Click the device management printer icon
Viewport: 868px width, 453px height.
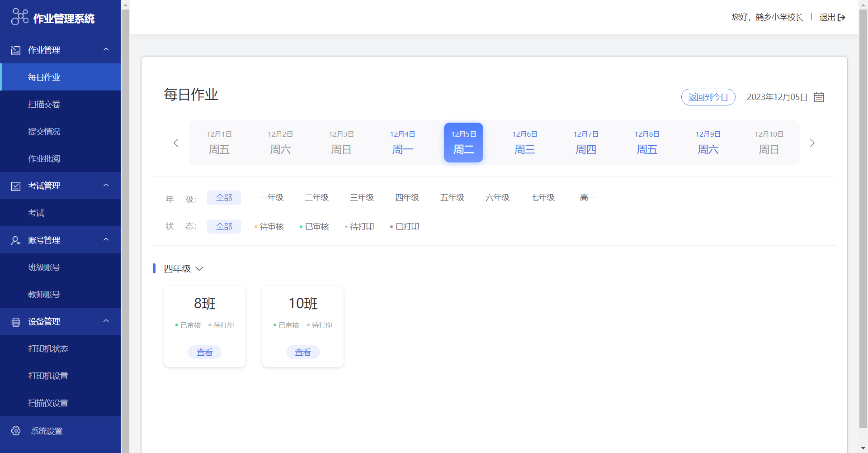pos(16,322)
